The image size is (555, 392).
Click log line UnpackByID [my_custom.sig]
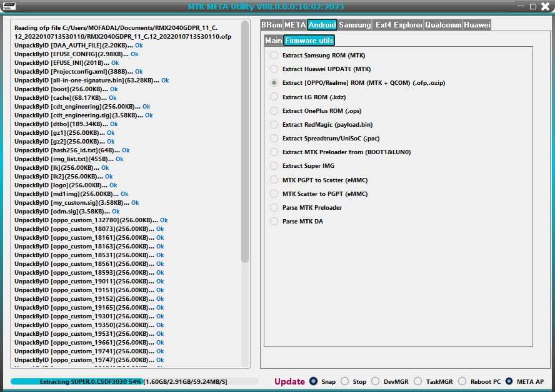point(77,203)
